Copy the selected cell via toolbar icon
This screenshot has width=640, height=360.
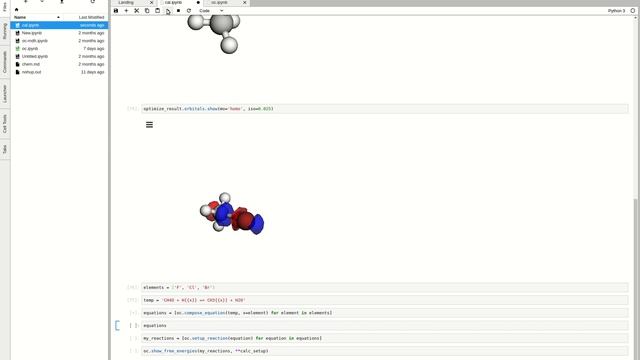point(147,11)
